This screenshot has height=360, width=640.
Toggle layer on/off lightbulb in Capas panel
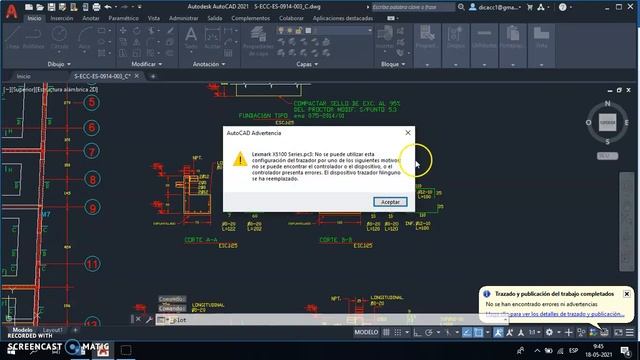point(281,31)
